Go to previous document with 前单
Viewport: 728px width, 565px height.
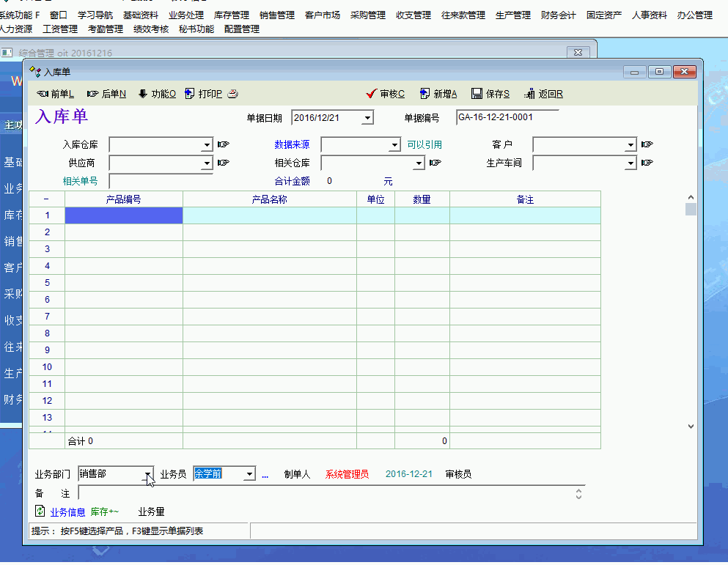coord(56,94)
